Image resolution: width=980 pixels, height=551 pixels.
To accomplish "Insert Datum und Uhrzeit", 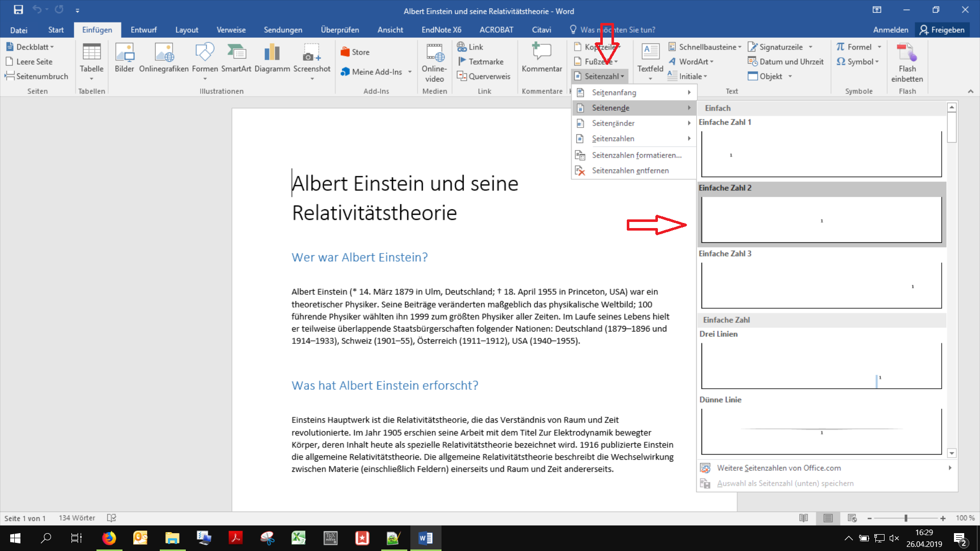I will (x=786, y=62).
